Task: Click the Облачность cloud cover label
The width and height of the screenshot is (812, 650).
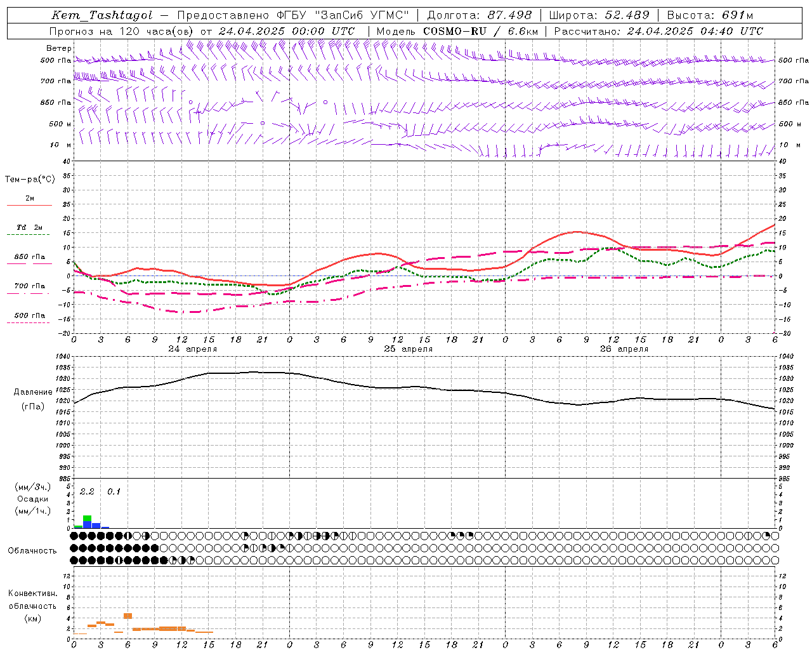Action: click(32, 550)
